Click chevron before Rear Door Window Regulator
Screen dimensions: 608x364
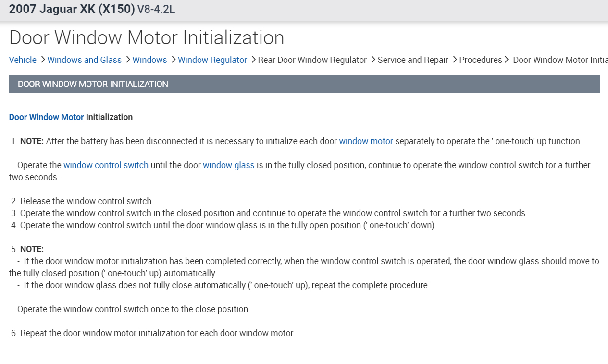253,60
